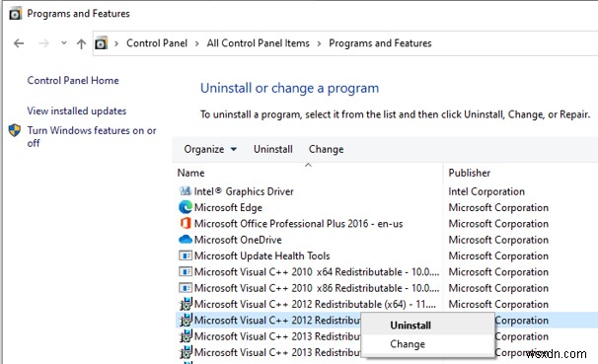Navigate to All Control Panel Items breadcrumb
The height and width of the screenshot is (364, 598).
259,43
